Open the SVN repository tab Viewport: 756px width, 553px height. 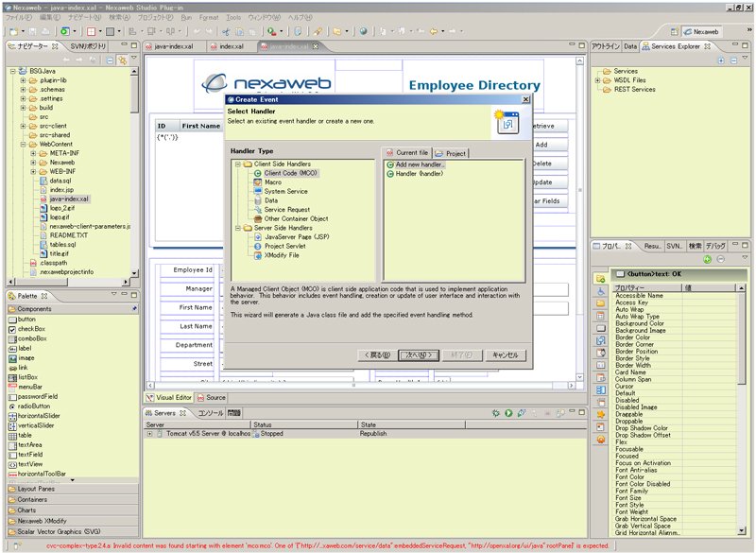pyautogui.click(x=88, y=46)
